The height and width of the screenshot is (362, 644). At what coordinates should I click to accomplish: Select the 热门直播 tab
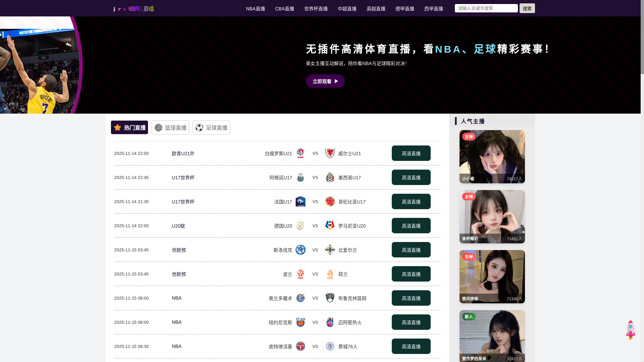tap(129, 127)
